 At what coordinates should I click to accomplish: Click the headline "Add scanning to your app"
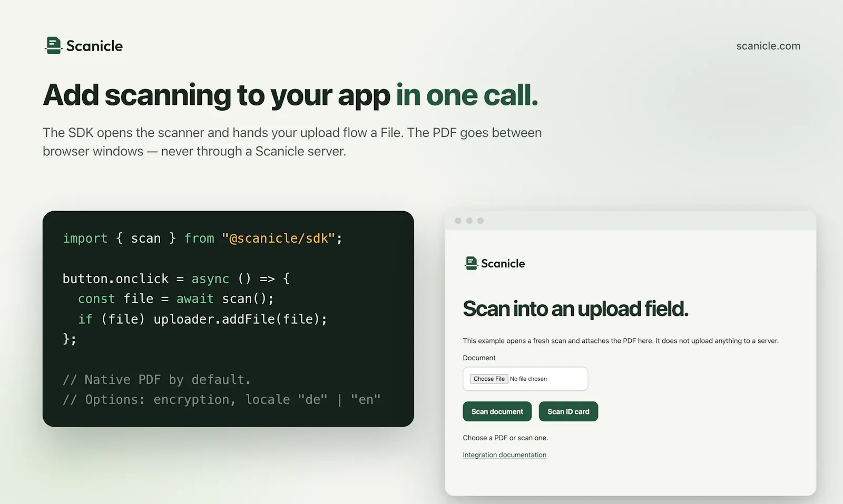pos(217,95)
